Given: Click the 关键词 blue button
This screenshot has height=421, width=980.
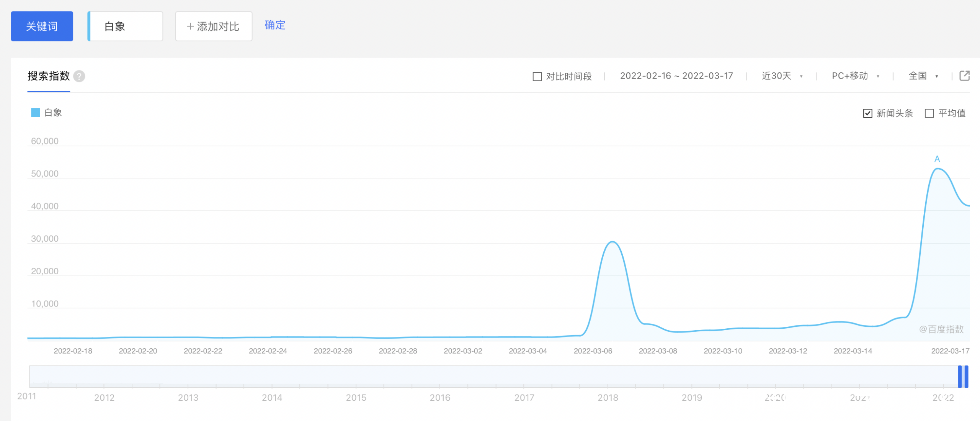Looking at the screenshot, I should (42, 26).
